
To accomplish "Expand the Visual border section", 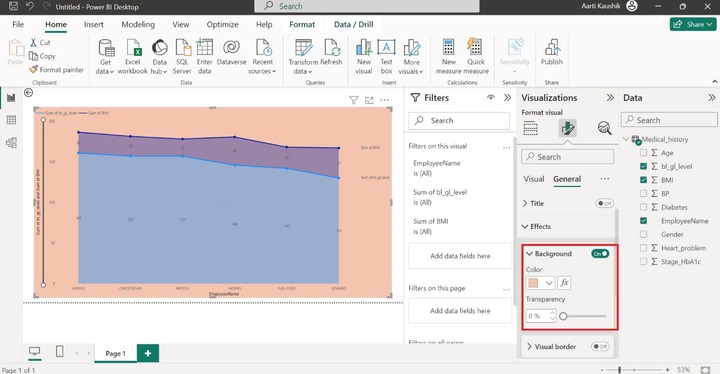I will 529,346.
